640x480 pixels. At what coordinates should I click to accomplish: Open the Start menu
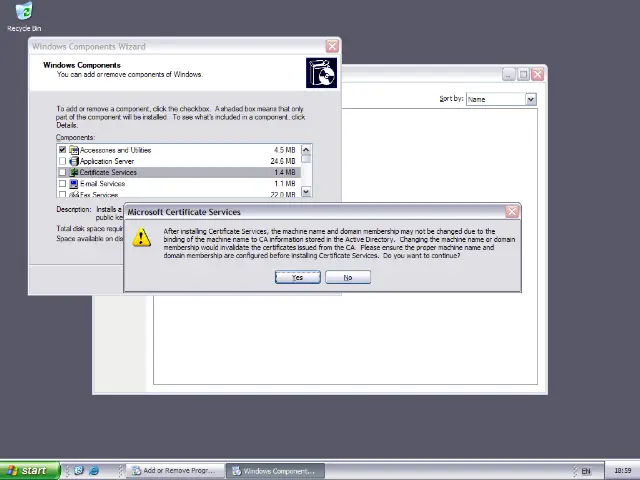[x=29, y=470]
